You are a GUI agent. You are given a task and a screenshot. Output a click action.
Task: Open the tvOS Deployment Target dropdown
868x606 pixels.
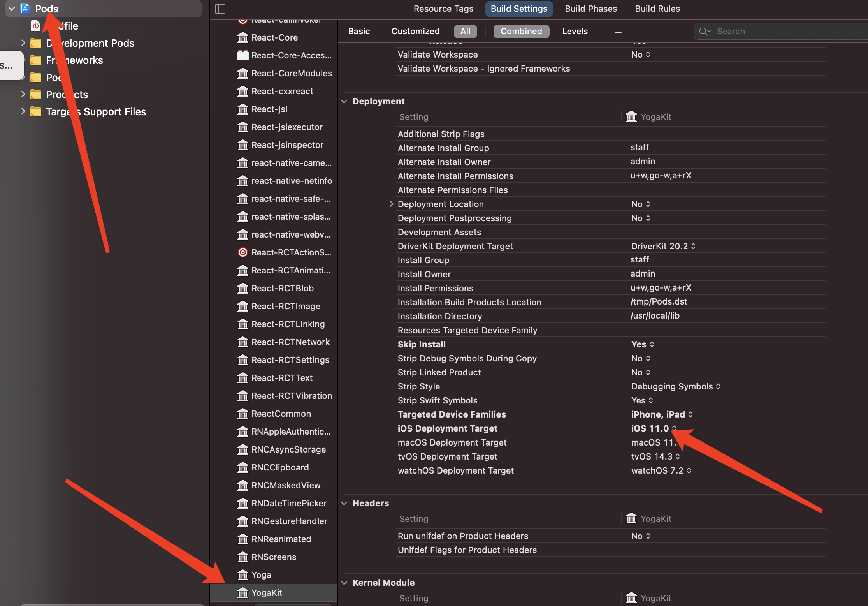click(x=655, y=456)
